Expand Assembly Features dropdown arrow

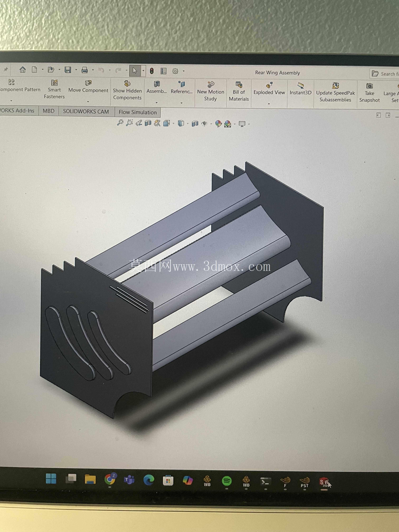(x=157, y=103)
